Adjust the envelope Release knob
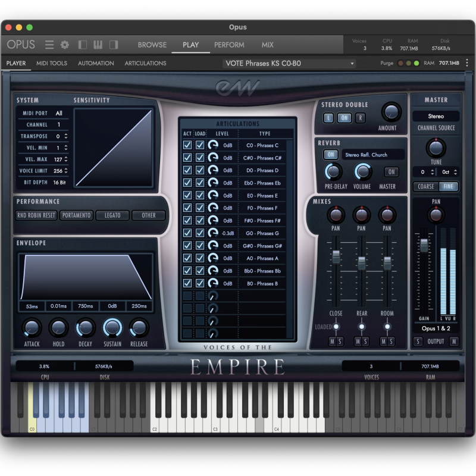The image size is (476, 476). (139, 328)
